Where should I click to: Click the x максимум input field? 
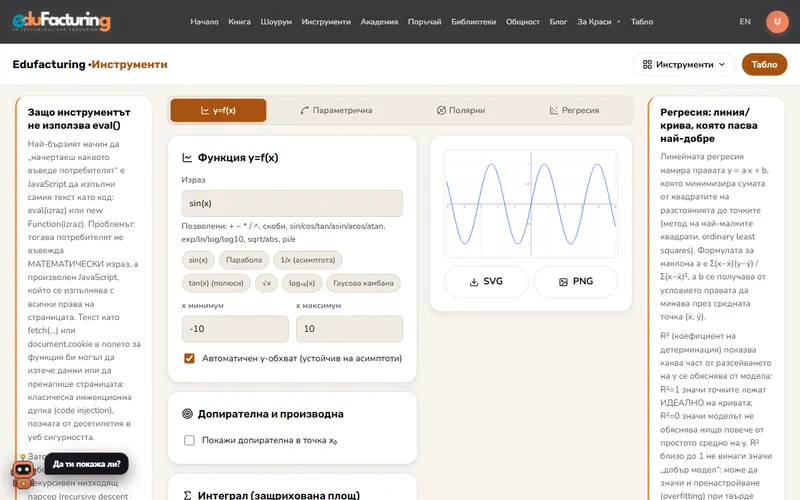(349, 329)
